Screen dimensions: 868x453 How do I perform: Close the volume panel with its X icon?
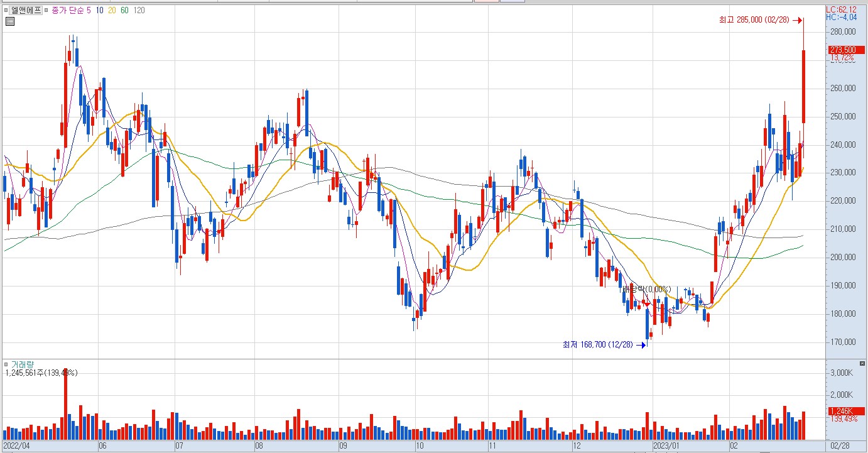coord(861,364)
